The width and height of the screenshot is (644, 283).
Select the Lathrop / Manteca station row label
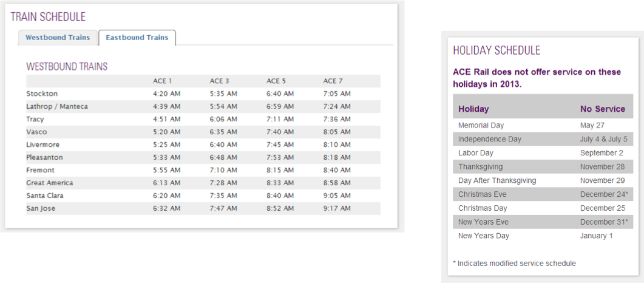57,106
